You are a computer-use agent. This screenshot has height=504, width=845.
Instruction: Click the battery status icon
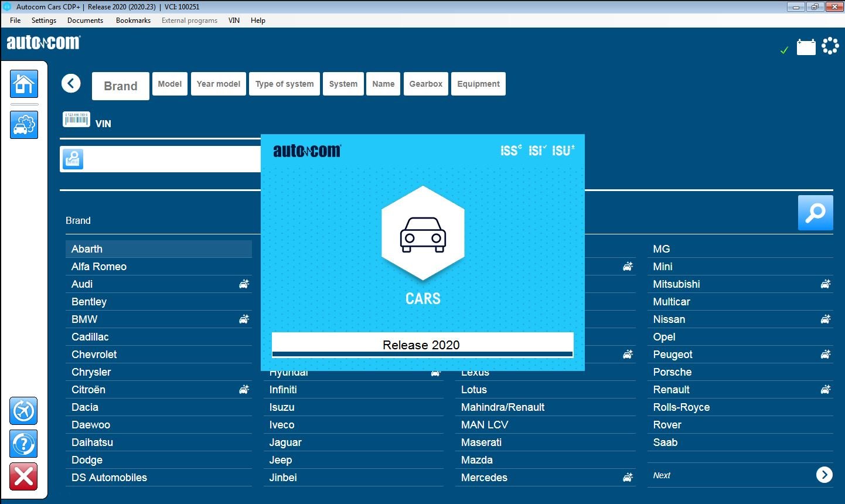pos(806,47)
